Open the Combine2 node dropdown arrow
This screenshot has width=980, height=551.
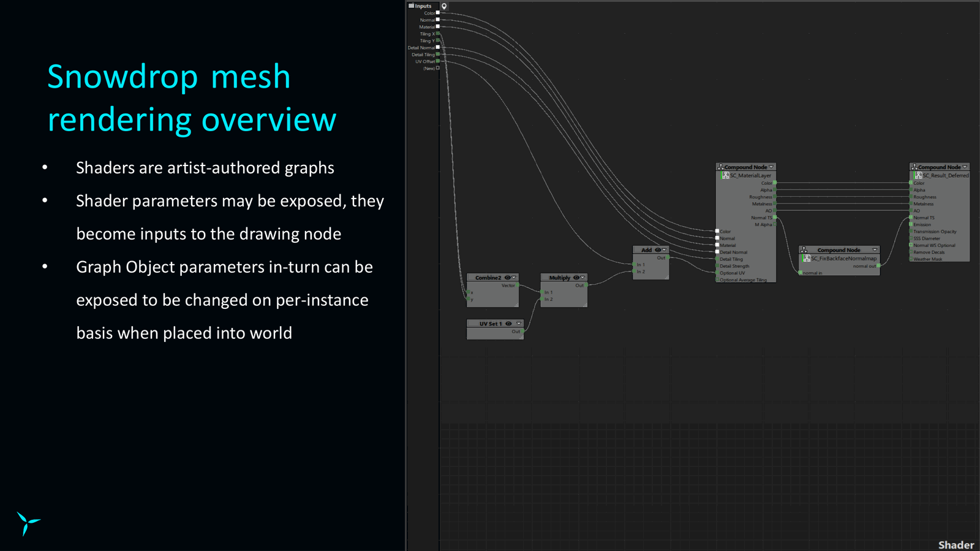click(x=514, y=278)
